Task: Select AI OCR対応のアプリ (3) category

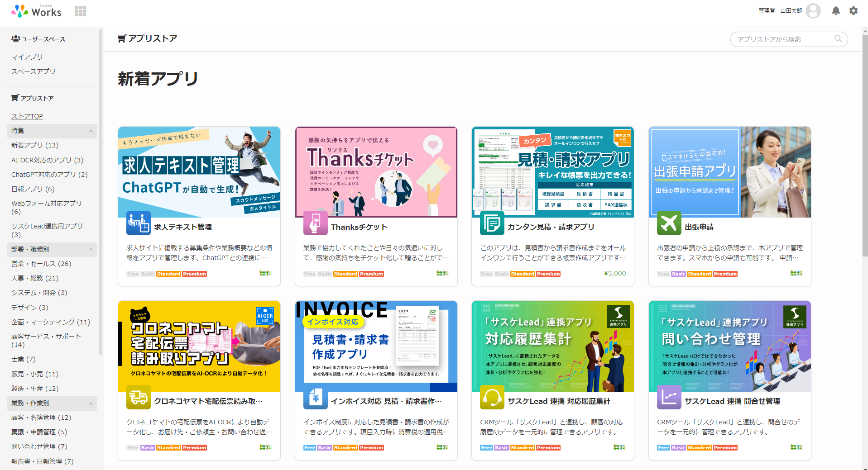Action: click(48, 160)
